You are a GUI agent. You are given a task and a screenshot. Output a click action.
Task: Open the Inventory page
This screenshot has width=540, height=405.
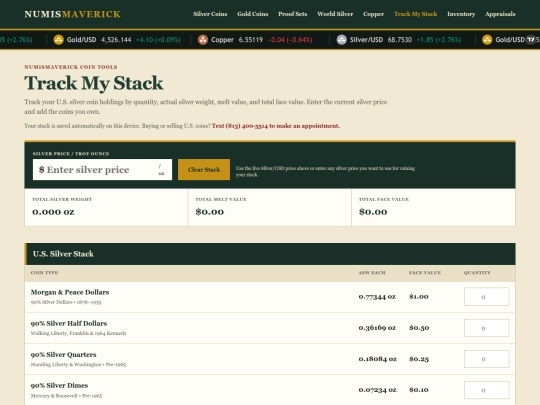pyautogui.click(x=461, y=14)
